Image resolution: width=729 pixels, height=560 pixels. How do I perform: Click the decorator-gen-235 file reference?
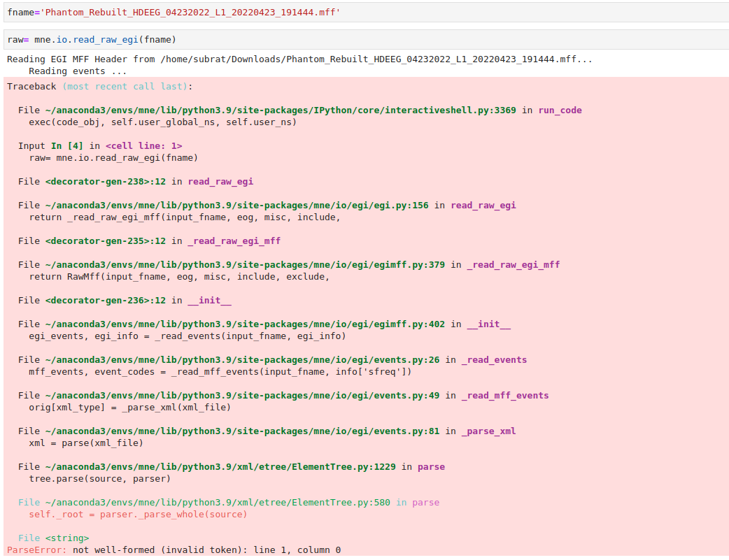(106, 240)
